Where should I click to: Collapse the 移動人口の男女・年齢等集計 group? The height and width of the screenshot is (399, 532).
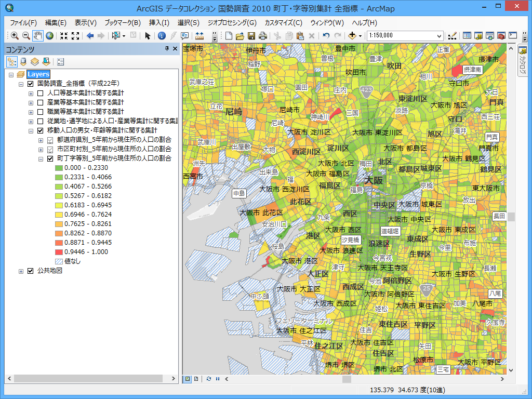[31, 131]
